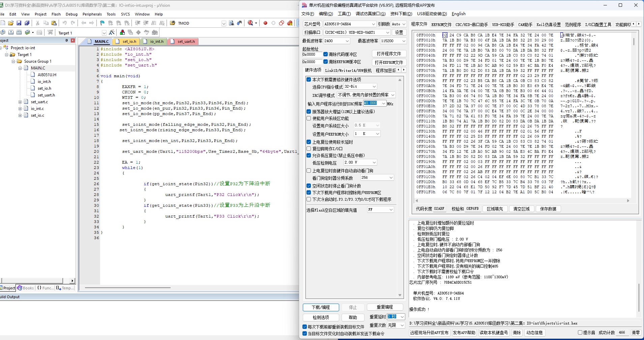Open the Peripherals menu
Viewport: 644px width, 340px height.
pyautogui.click(x=92, y=14)
